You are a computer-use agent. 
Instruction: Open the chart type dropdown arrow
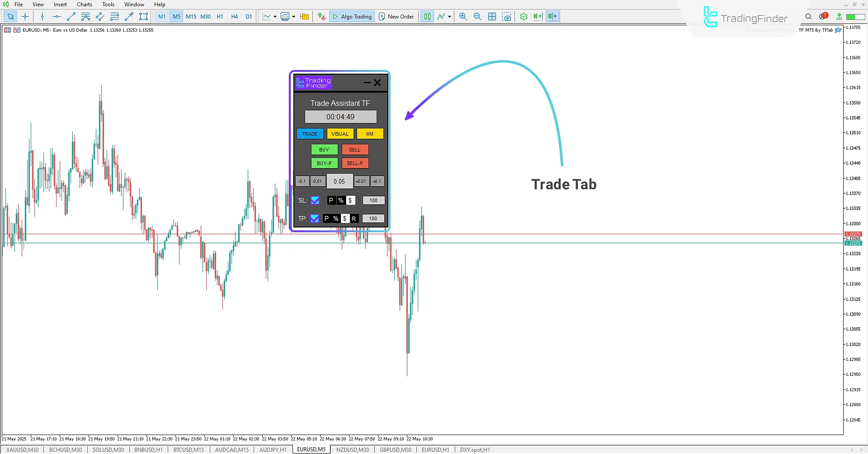pyautogui.click(x=274, y=16)
